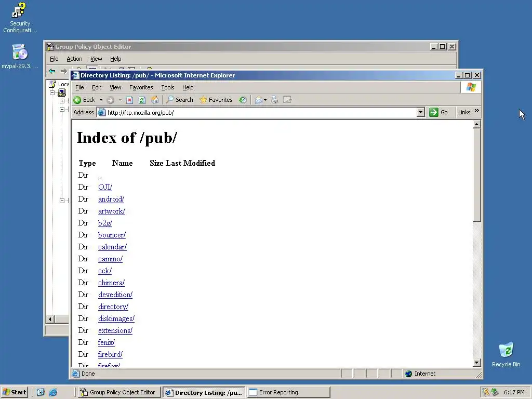This screenshot has width=532, height=399.
Task: Switch to Group Policy Object Editor taskbar button
Action: [118, 392]
